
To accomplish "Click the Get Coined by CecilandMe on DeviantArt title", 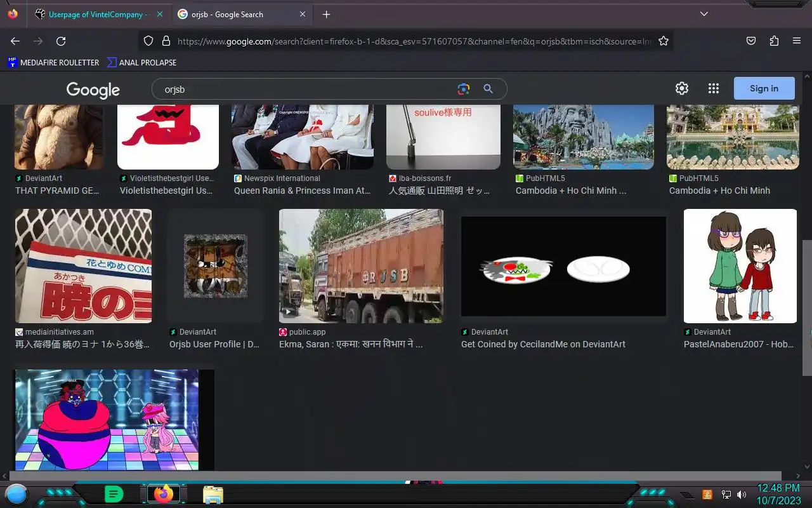I will [543, 344].
